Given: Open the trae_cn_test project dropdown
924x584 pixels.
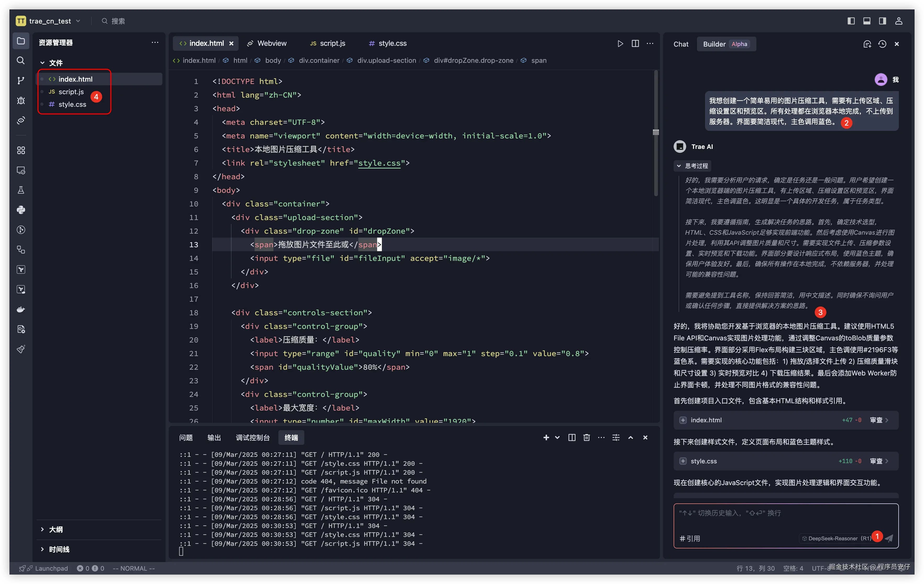Looking at the screenshot, I should point(50,21).
